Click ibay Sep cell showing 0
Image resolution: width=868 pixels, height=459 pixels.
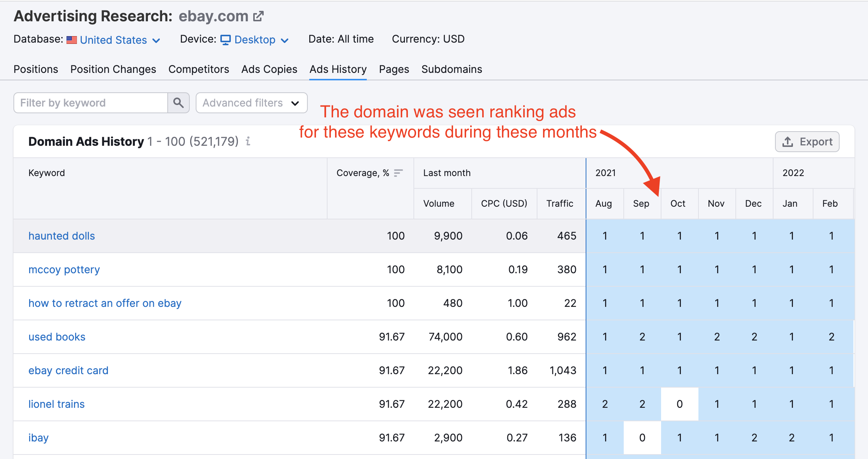[642, 438]
